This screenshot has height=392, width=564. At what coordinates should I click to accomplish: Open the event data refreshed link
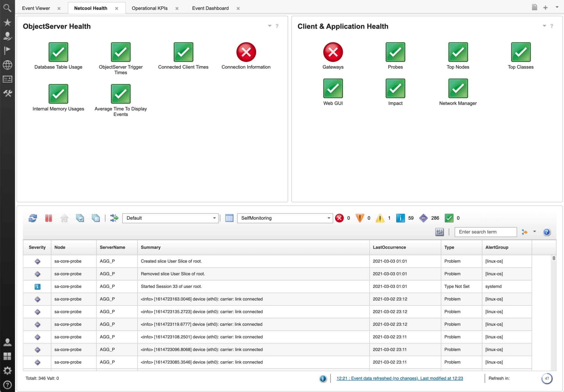(x=400, y=378)
